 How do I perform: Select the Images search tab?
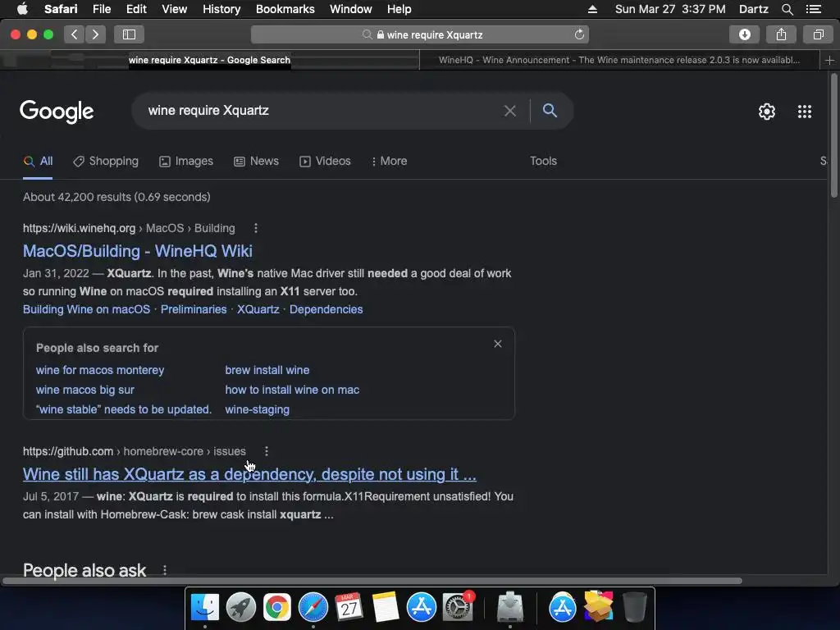[x=186, y=162]
